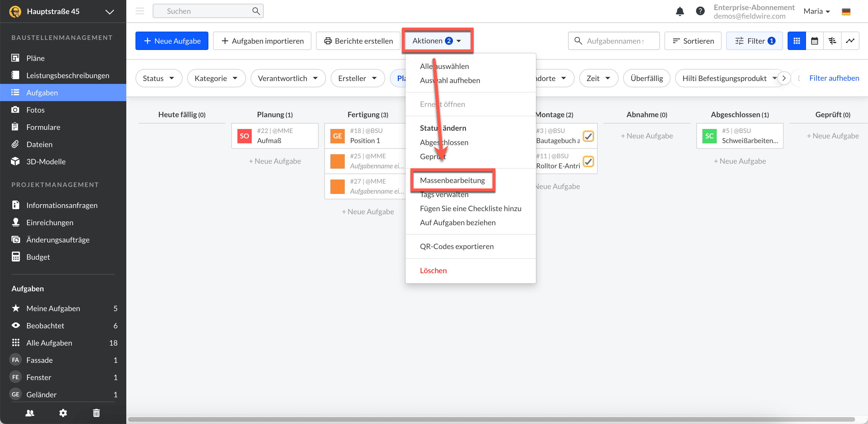Click the orange swatch of task #25

(337, 161)
